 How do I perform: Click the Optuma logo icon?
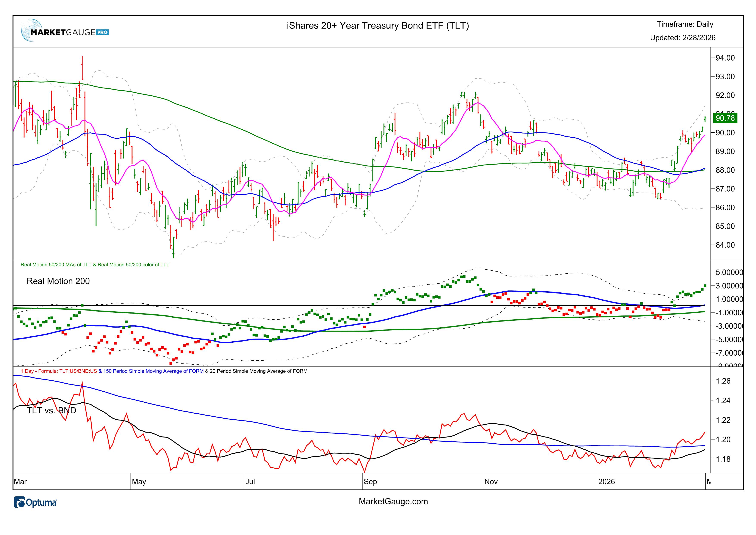pos(20,502)
